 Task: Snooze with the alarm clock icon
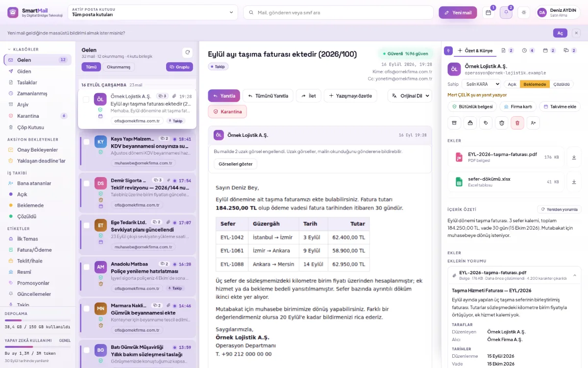click(x=502, y=123)
